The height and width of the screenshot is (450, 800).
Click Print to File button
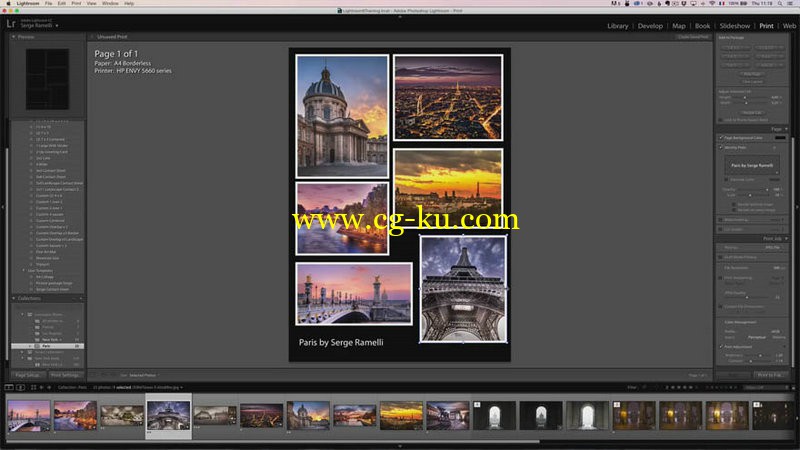(770, 375)
